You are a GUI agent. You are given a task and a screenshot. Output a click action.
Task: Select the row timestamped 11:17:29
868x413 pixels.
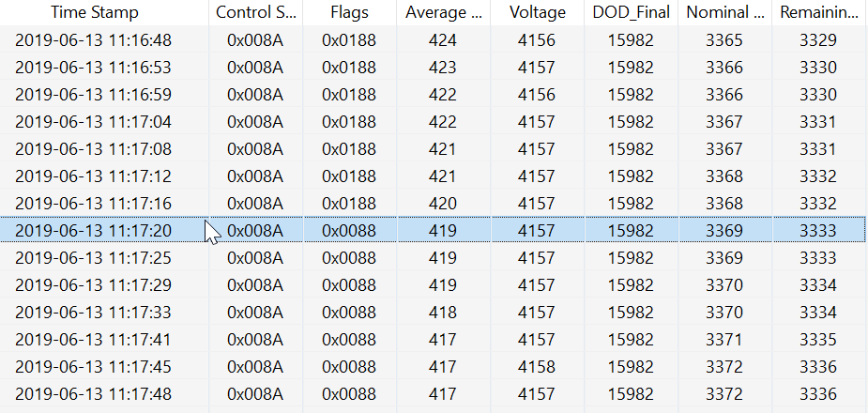[434, 285]
